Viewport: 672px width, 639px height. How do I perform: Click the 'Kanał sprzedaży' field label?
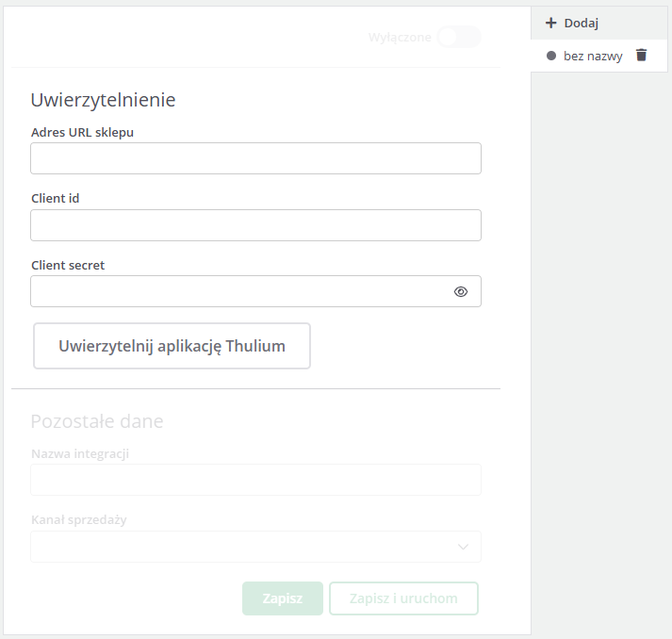coord(78,520)
